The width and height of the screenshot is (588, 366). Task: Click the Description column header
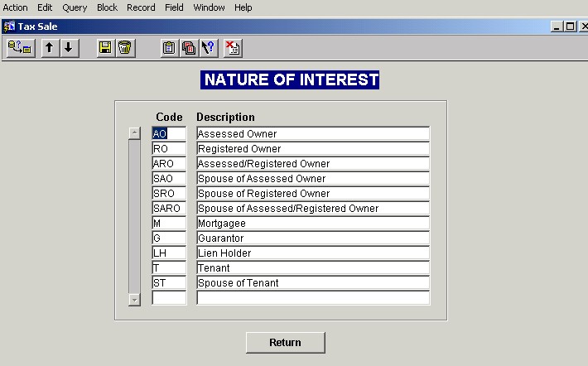[225, 117]
